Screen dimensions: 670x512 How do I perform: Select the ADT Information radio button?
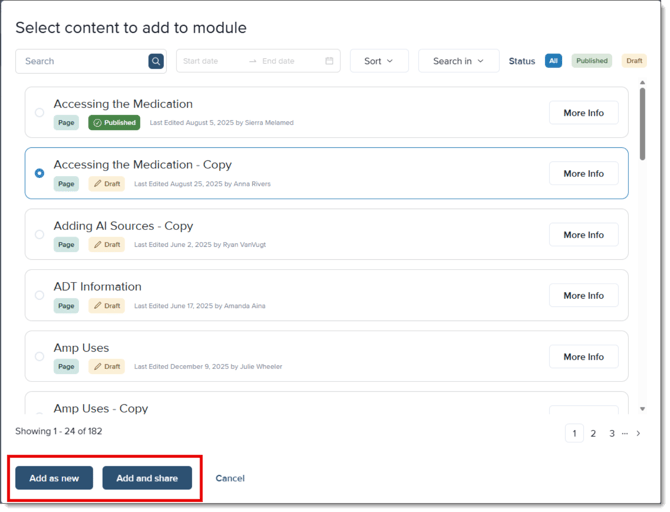point(39,295)
